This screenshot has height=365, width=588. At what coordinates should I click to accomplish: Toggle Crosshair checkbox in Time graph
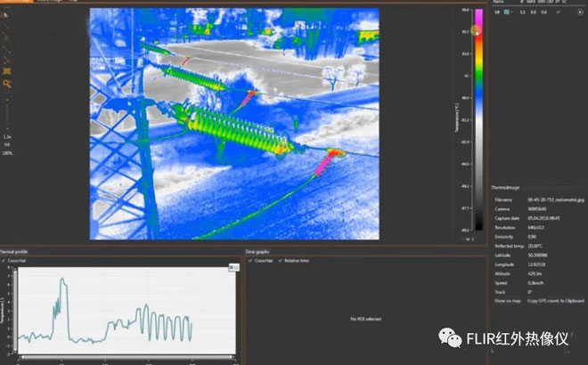click(250, 260)
